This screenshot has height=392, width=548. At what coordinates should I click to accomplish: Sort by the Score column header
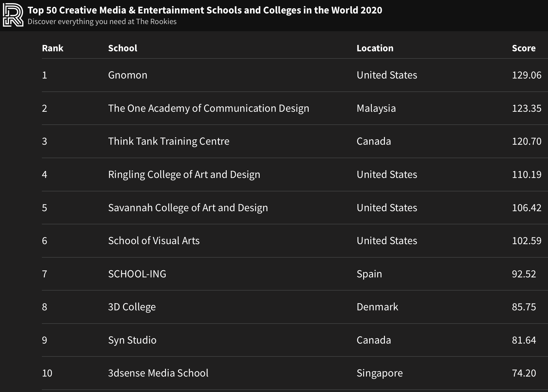click(x=523, y=48)
